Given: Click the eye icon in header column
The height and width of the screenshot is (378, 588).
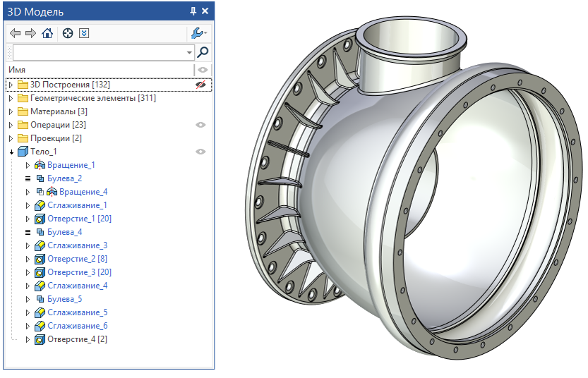Looking at the screenshot, I should 203,70.
